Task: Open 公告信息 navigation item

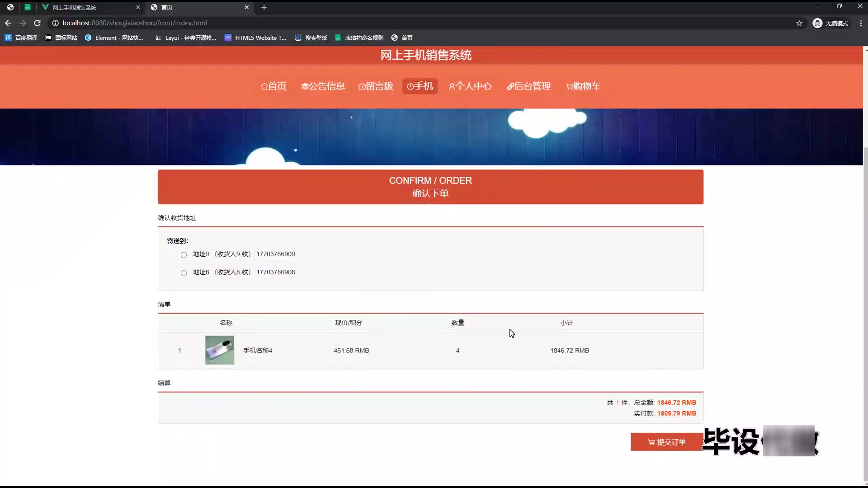Action: pyautogui.click(x=323, y=86)
